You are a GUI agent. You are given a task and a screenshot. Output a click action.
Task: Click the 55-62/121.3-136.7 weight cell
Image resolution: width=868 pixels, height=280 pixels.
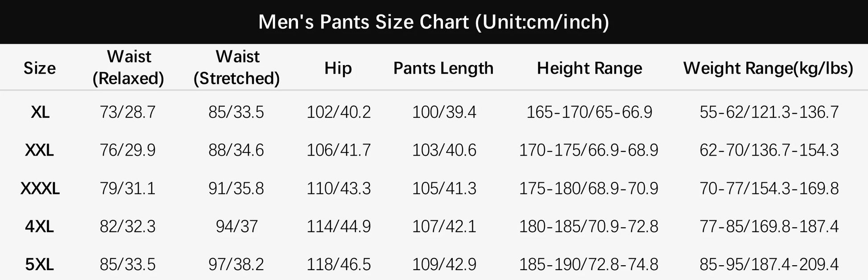coord(769,112)
